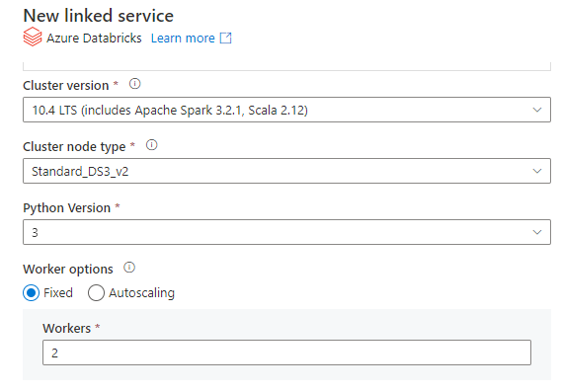The width and height of the screenshot is (561, 392).
Task: Click the Cluster version label
Action: 66,86
